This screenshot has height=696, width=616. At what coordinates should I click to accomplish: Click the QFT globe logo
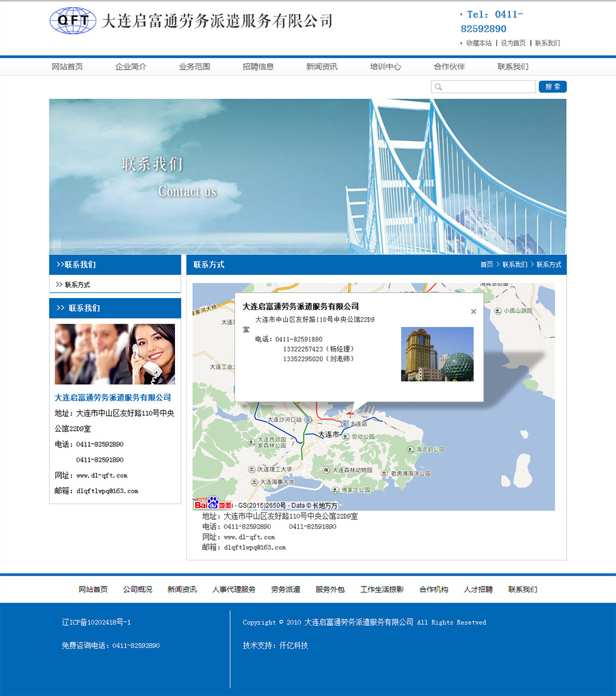(73, 21)
